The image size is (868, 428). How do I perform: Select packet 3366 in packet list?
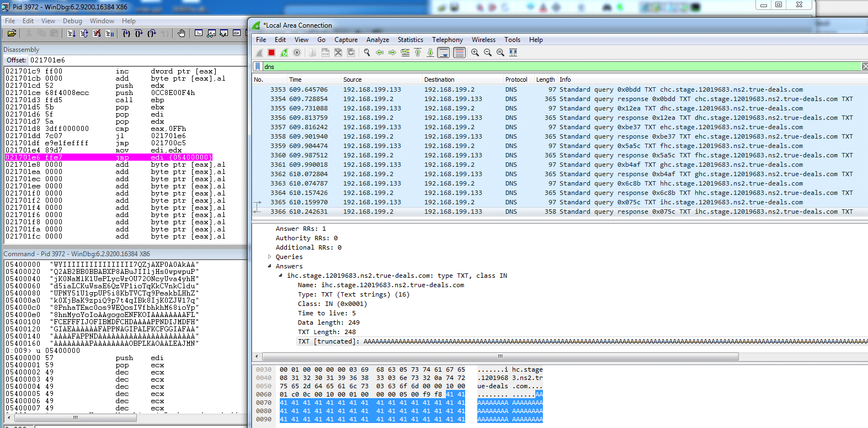(560, 212)
